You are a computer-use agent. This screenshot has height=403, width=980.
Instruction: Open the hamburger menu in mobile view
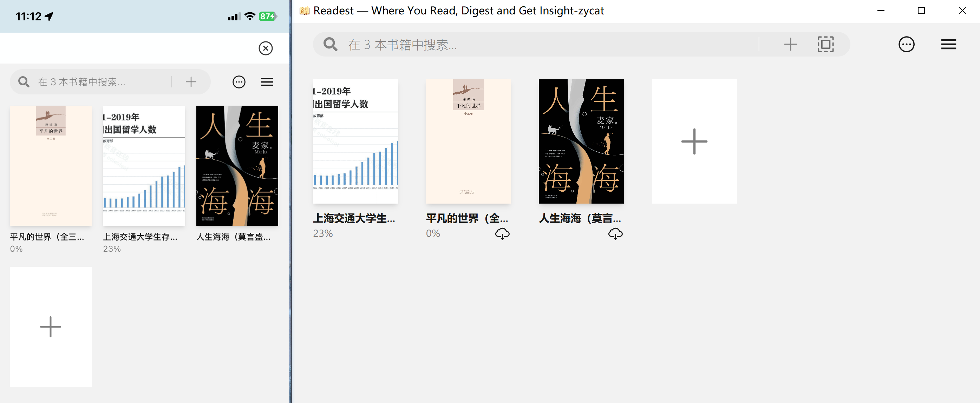tap(267, 82)
